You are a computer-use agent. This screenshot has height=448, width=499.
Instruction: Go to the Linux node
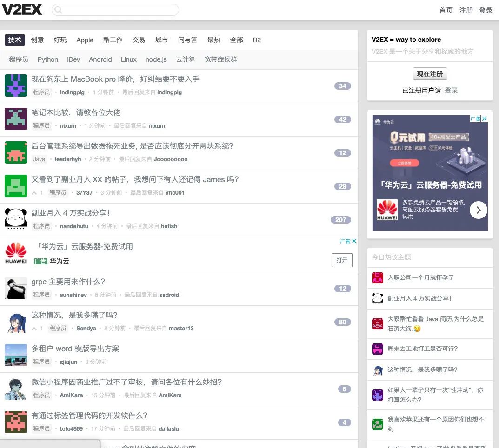pos(128,59)
